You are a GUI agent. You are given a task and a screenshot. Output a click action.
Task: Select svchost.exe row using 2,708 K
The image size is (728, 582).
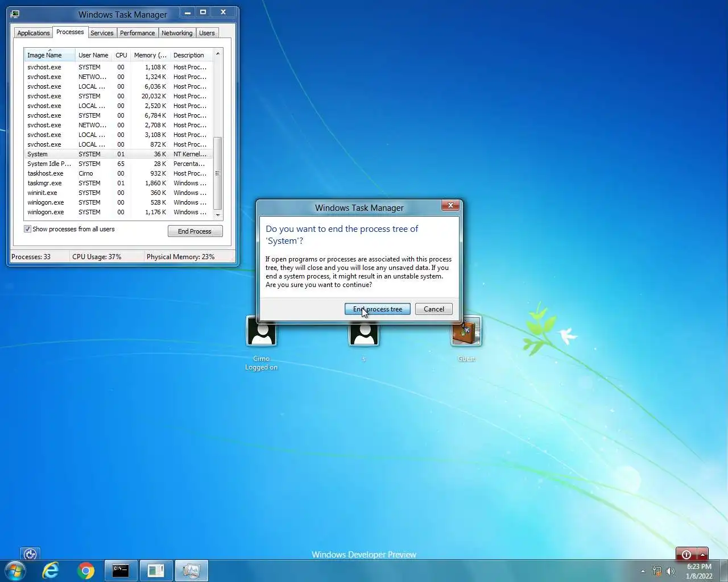(x=118, y=125)
